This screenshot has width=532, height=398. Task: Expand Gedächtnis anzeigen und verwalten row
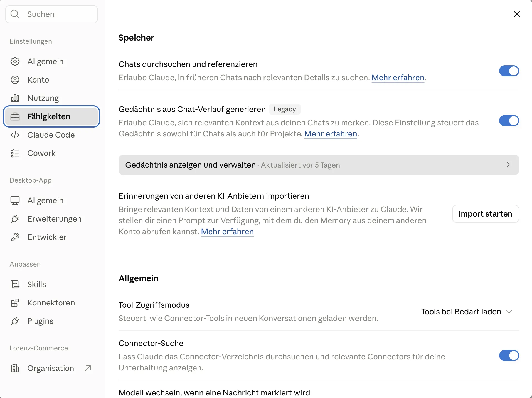point(319,165)
